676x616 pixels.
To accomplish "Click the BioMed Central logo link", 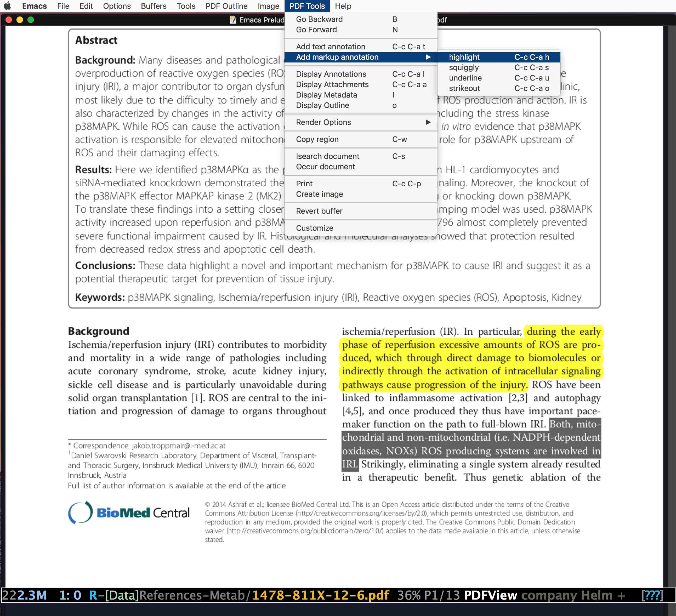I will pos(130,512).
